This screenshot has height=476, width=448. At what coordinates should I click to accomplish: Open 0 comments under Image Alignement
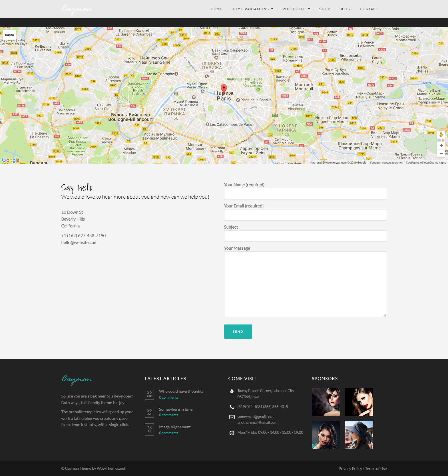tap(168, 433)
